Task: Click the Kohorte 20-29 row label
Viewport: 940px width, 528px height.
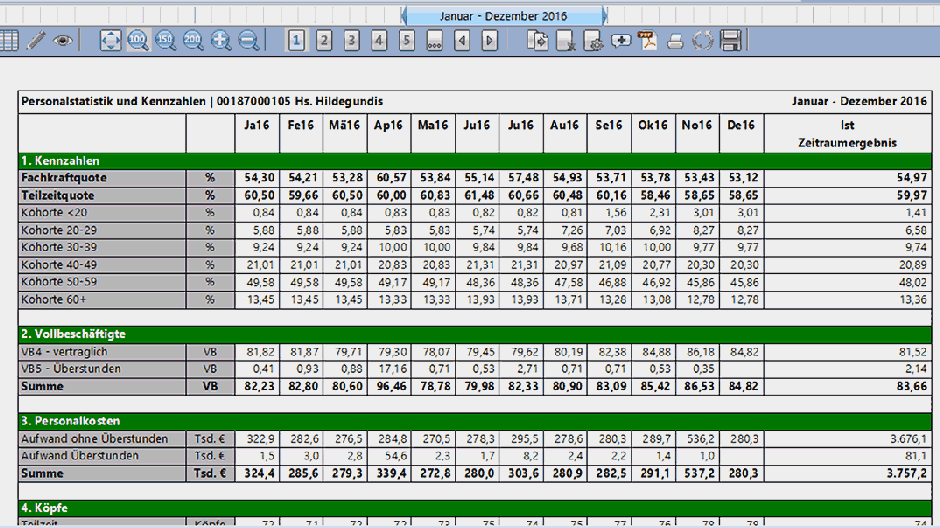Action: [x=102, y=230]
